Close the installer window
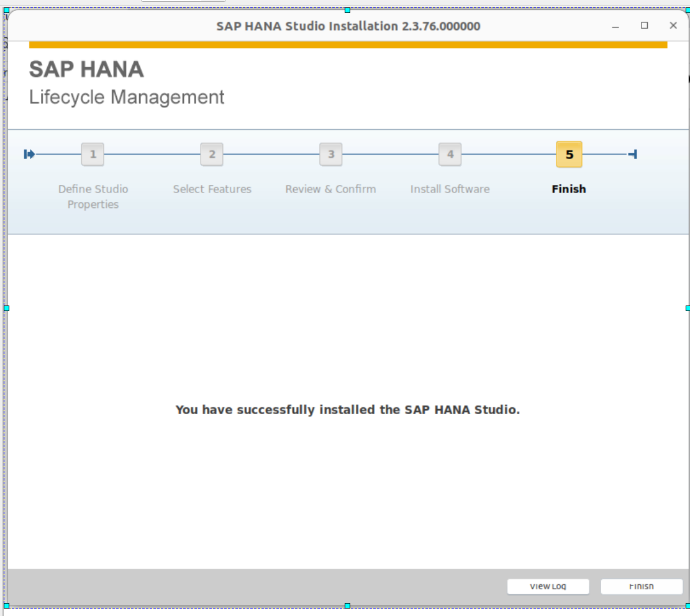Viewport: 690px width, 616px height. coord(673,25)
